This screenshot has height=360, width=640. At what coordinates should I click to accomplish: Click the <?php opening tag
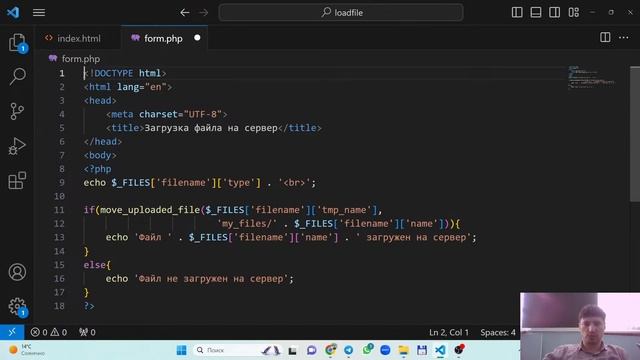pos(97,169)
